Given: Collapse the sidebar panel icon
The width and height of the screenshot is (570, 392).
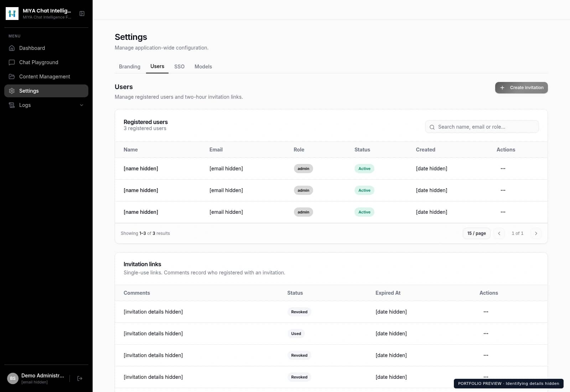Looking at the screenshot, I should [82, 14].
